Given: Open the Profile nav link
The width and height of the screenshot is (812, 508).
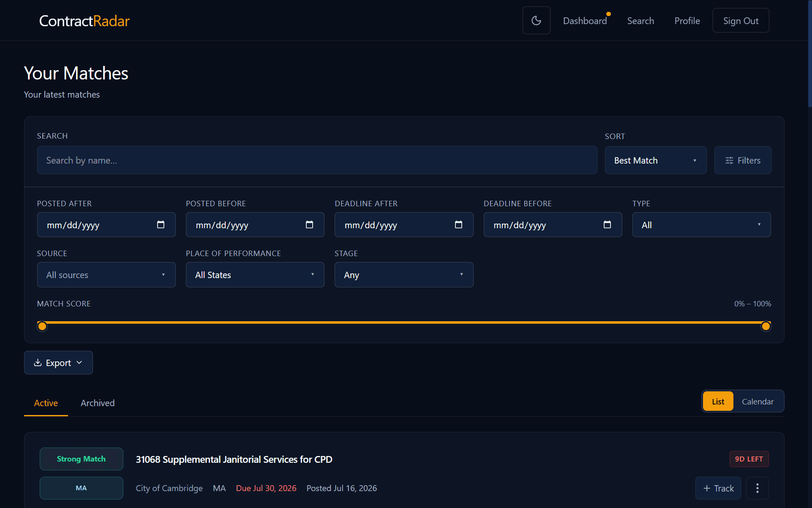Looking at the screenshot, I should pos(687,21).
